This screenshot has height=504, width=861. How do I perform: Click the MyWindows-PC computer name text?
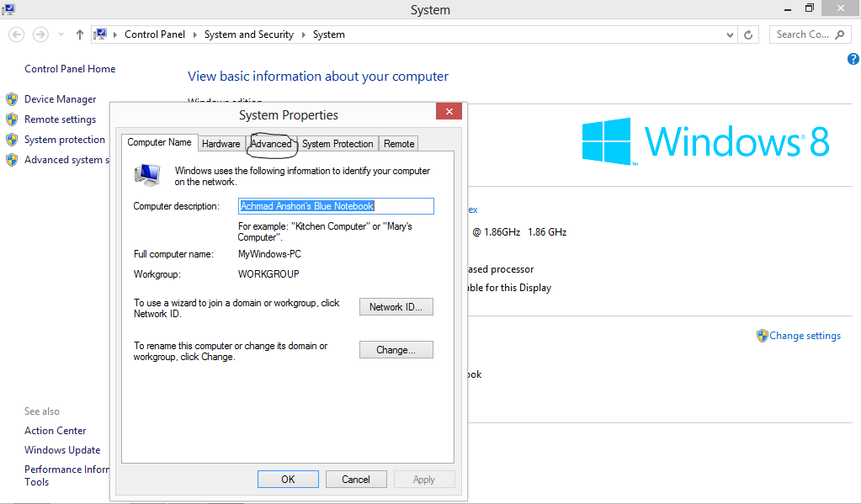[x=269, y=254]
